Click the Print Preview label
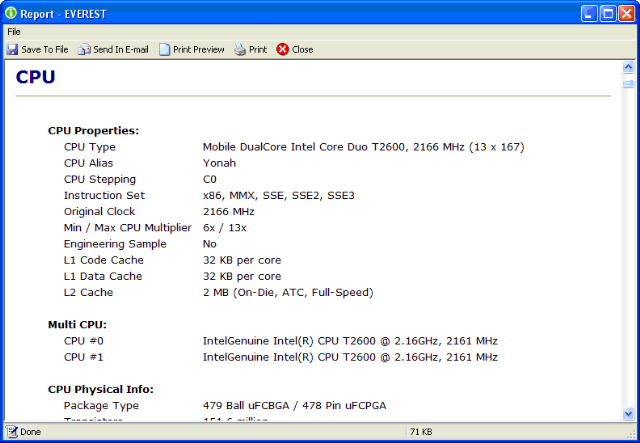 [x=199, y=50]
